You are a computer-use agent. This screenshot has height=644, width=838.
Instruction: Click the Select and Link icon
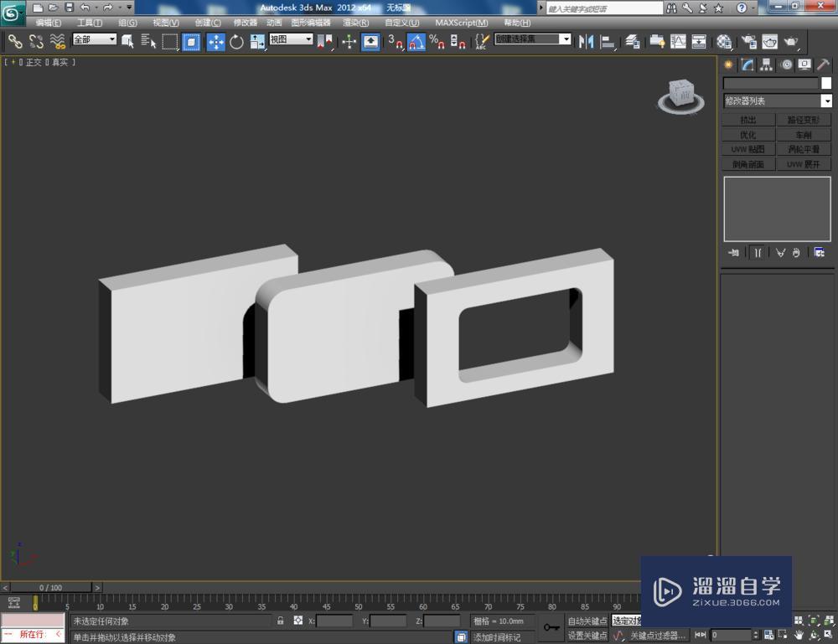click(15, 42)
